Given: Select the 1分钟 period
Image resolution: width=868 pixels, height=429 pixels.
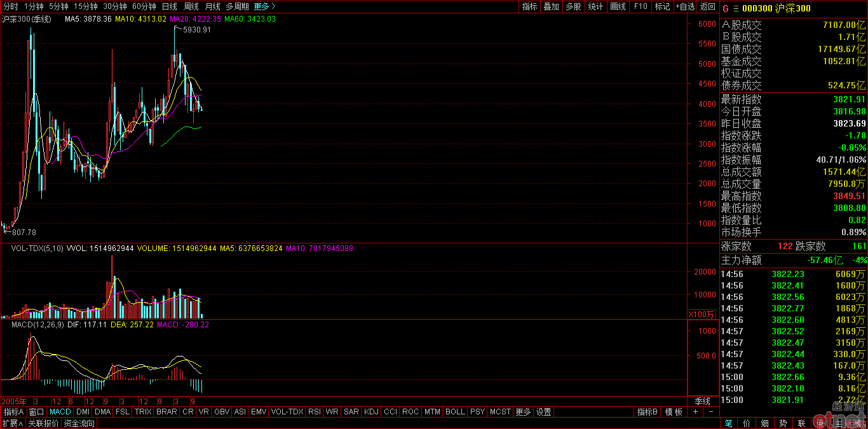Looking at the screenshot, I should (34, 6).
